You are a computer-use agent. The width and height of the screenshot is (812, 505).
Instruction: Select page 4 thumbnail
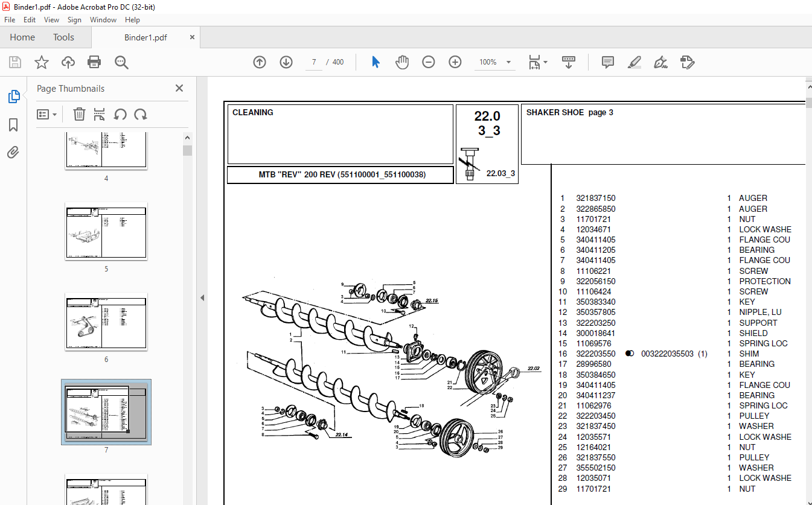point(106,150)
